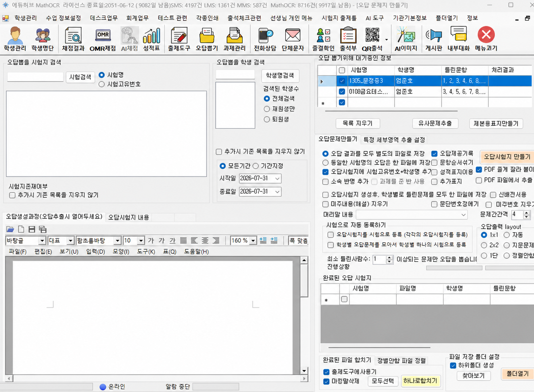Switch to 오답시험지 내용 tab

(128, 217)
